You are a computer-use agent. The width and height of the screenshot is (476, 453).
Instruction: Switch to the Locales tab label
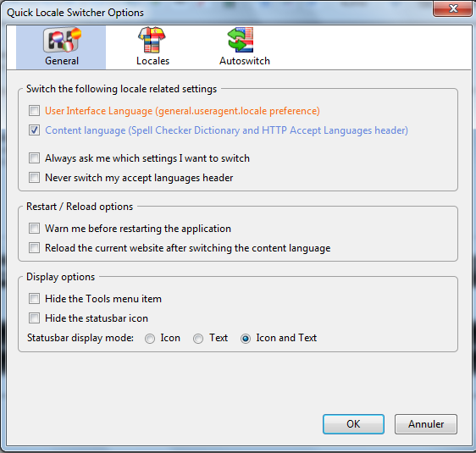point(152,61)
